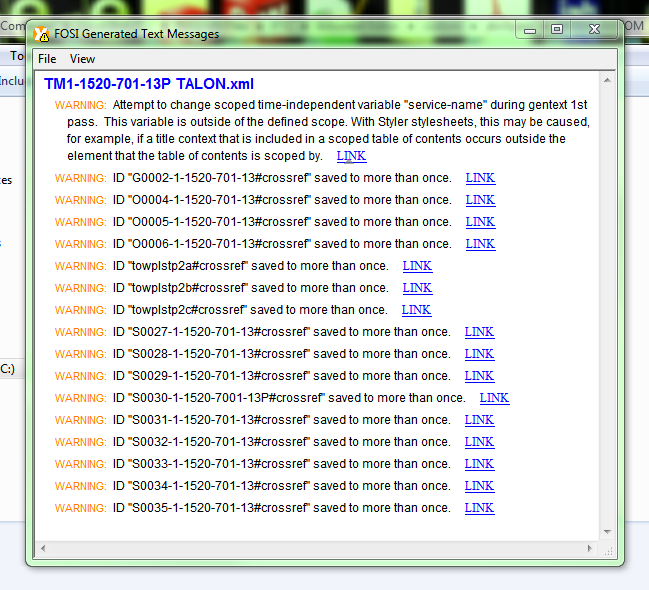Image resolution: width=649 pixels, height=590 pixels.
Task: Open LINK for ID S0035-1-1520-701-13 warning
Action: pos(479,508)
